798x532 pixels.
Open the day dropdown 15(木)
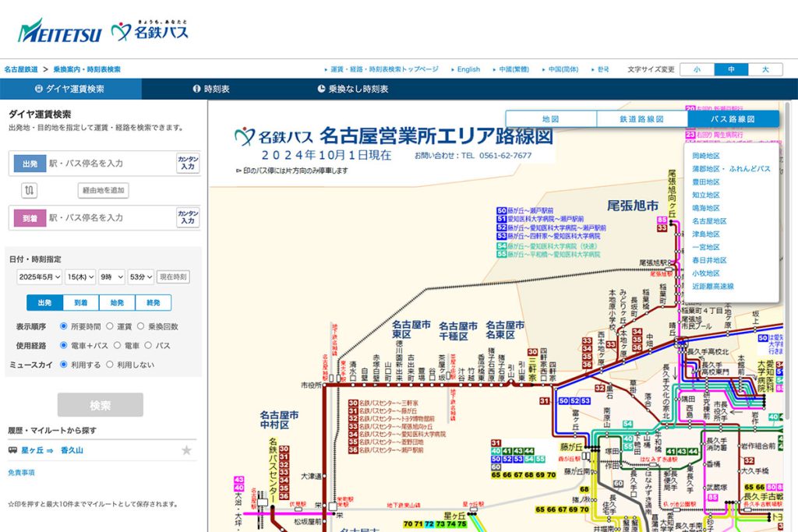[x=80, y=277]
